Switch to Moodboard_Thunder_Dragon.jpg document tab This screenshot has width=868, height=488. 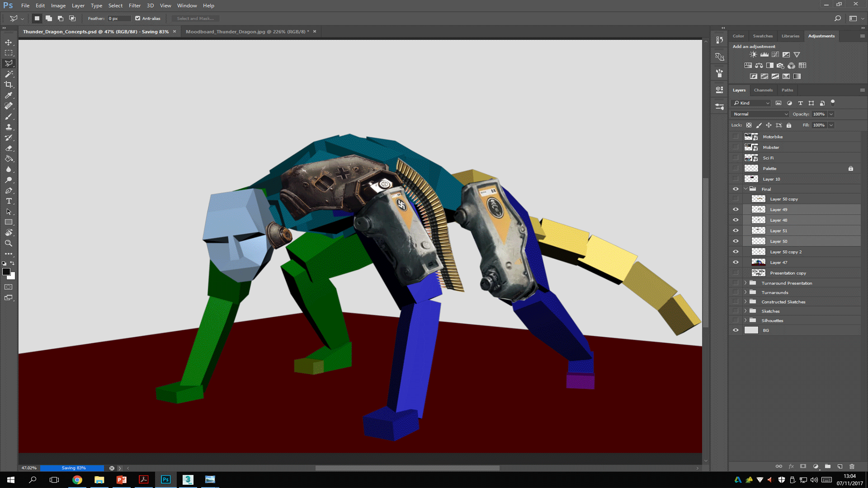point(247,32)
